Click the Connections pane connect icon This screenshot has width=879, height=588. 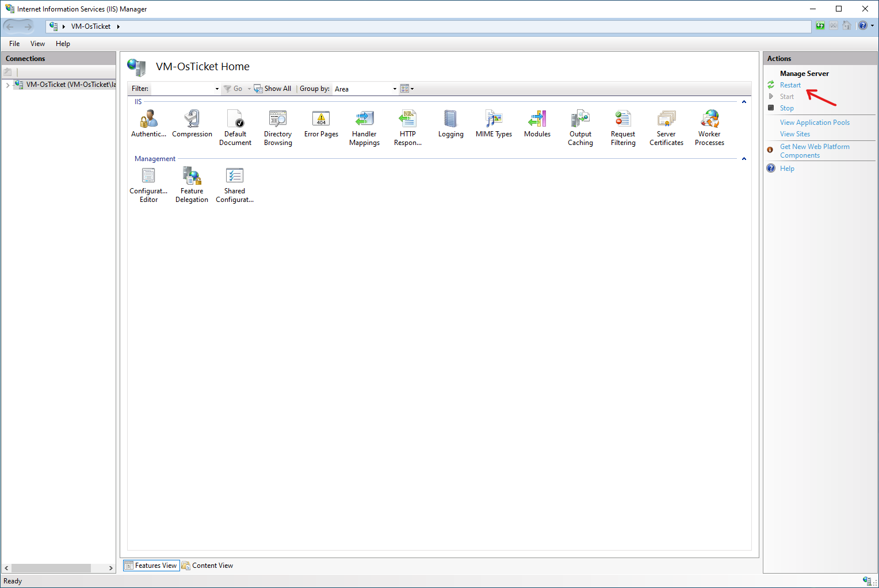click(7, 72)
